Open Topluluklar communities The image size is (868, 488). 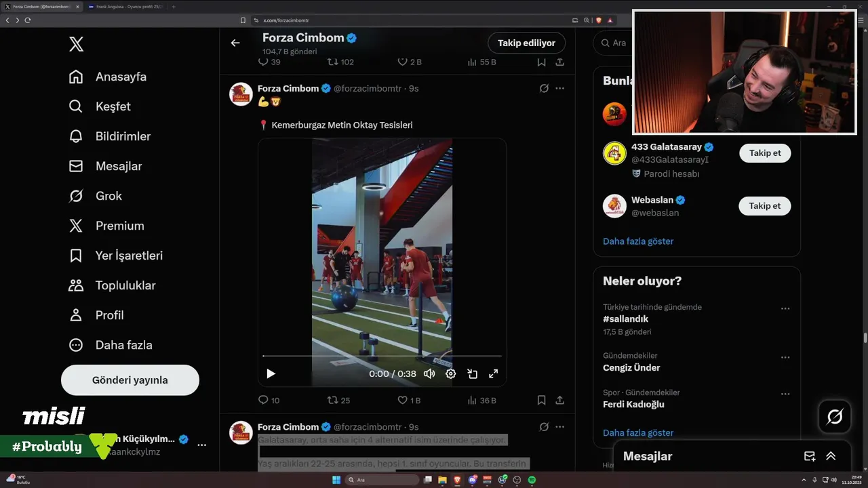[x=112, y=285]
